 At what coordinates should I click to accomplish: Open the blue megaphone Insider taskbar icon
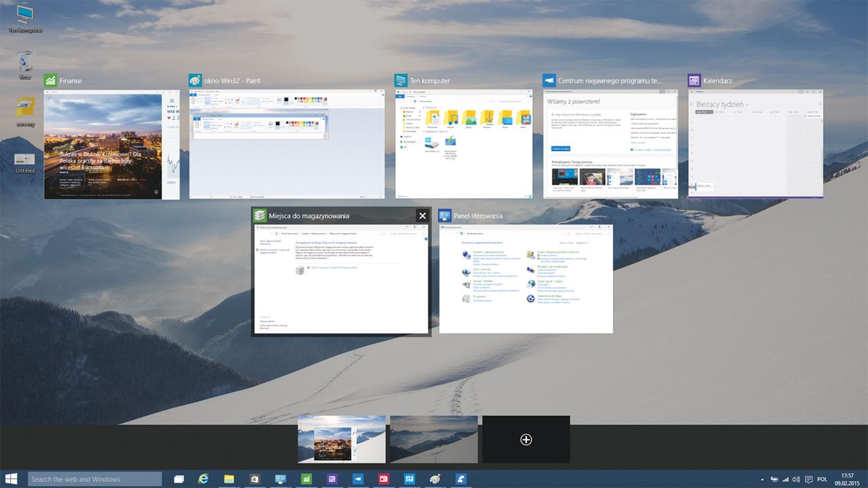[x=357, y=479]
